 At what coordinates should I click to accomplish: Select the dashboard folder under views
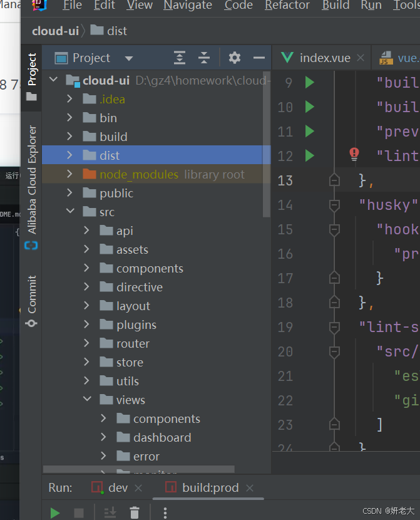(156, 437)
